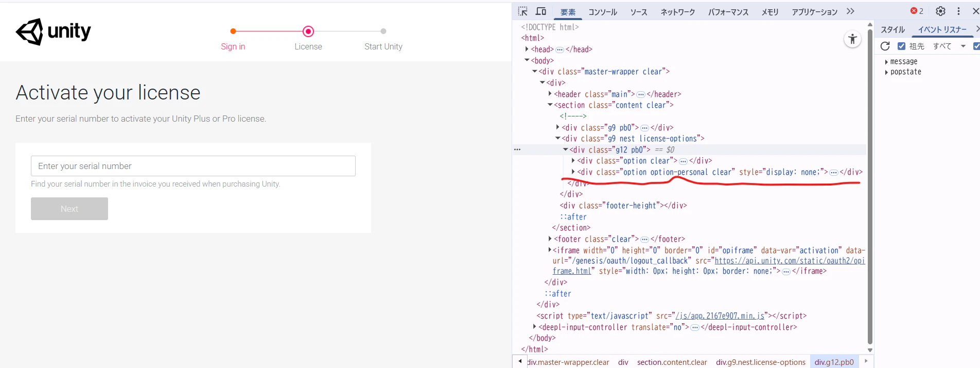Viewport: 980px width, 368px height.
Task: Activate the element inspector picker icon
Action: (x=523, y=11)
